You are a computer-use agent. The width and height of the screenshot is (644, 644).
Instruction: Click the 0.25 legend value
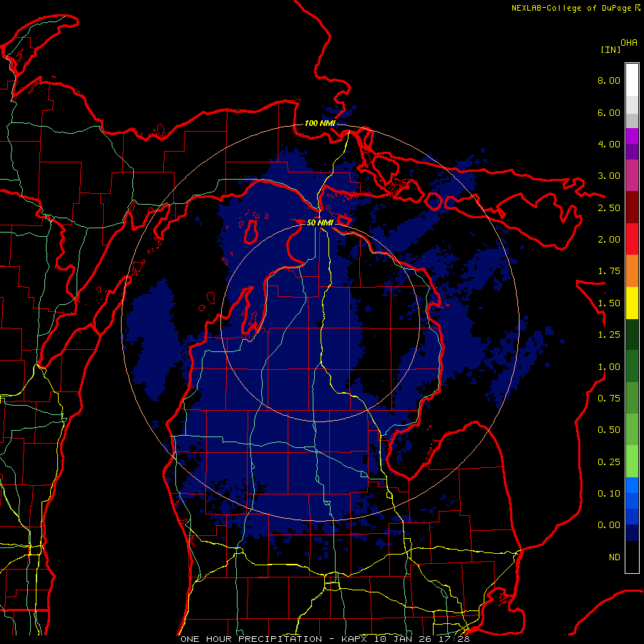pos(609,462)
